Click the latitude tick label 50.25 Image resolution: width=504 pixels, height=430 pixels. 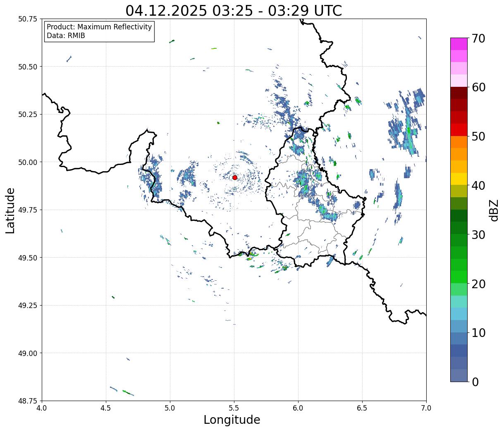click(x=28, y=115)
